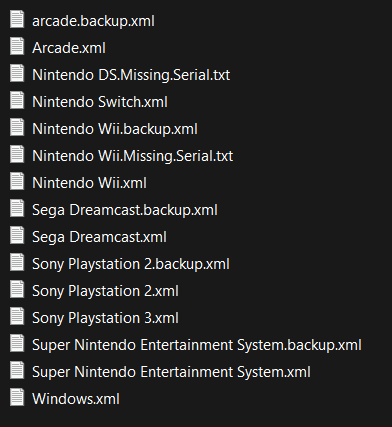The width and height of the screenshot is (392, 427).
Task: Click the Windows.xml file name
Action: 76,399
